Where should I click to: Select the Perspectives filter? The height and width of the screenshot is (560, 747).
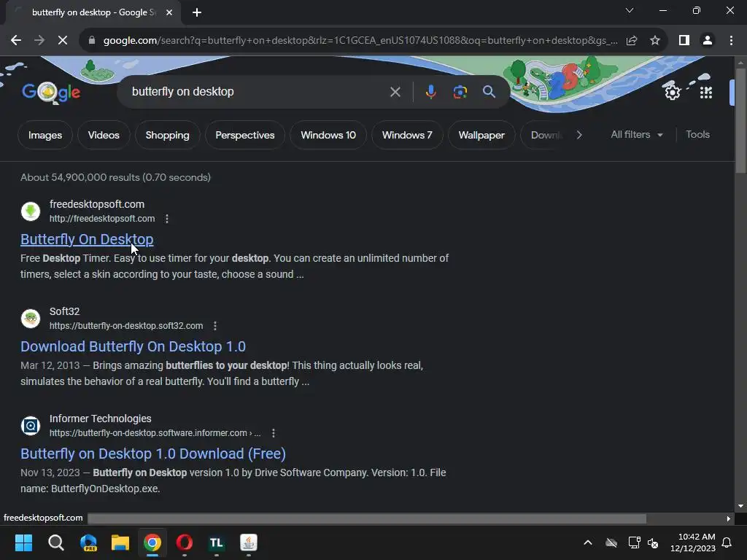click(x=245, y=135)
